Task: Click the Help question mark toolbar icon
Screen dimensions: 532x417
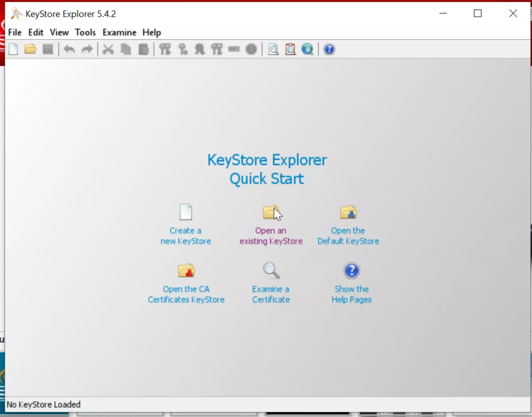Action: click(329, 49)
